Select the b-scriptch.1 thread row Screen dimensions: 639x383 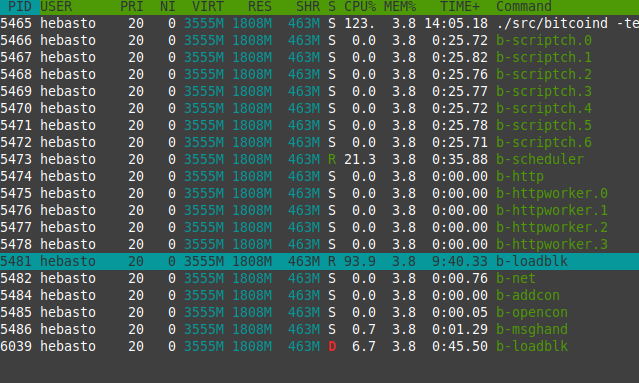[320, 57]
